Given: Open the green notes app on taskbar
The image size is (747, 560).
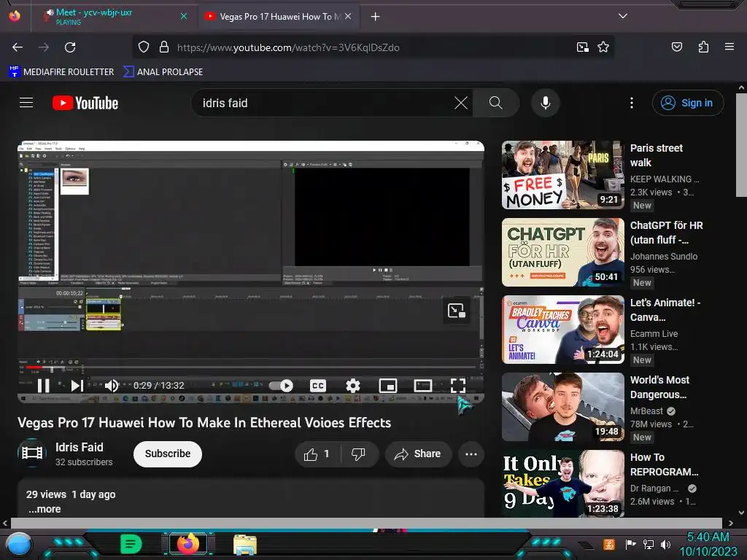Looking at the screenshot, I should pyautogui.click(x=131, y=544).
